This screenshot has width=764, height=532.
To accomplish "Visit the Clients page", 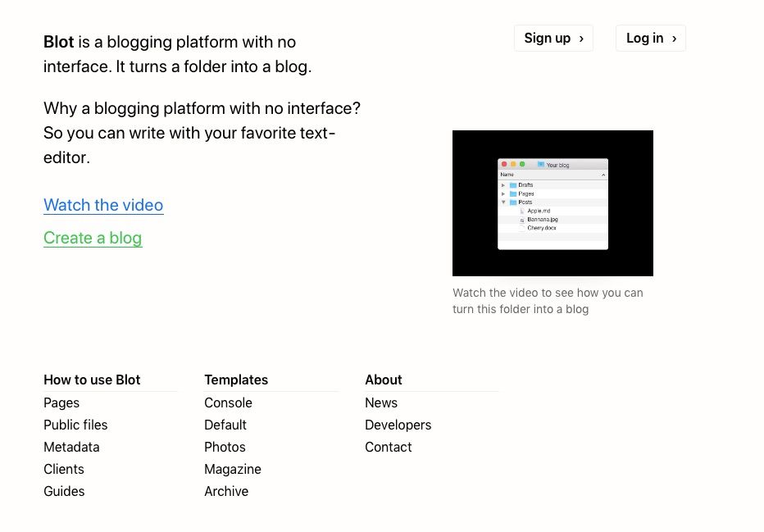I will [x=64, y=469].
